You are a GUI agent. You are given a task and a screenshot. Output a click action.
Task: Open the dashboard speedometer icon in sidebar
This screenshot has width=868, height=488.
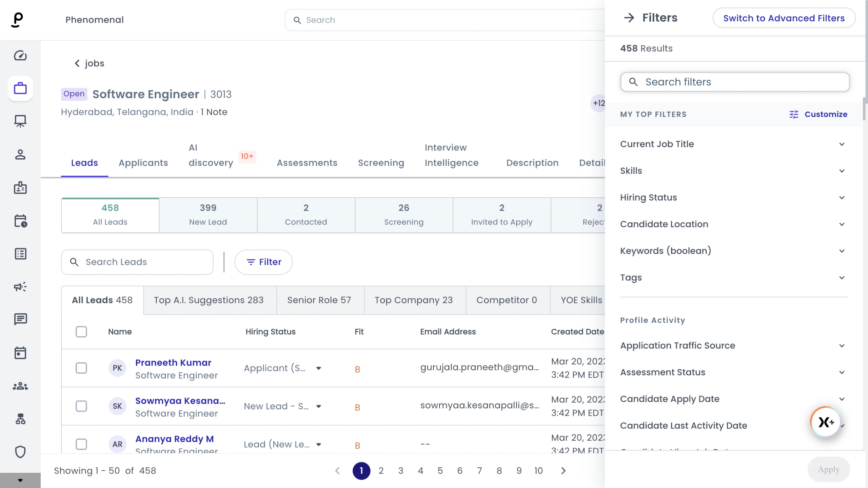click(20, 55)
